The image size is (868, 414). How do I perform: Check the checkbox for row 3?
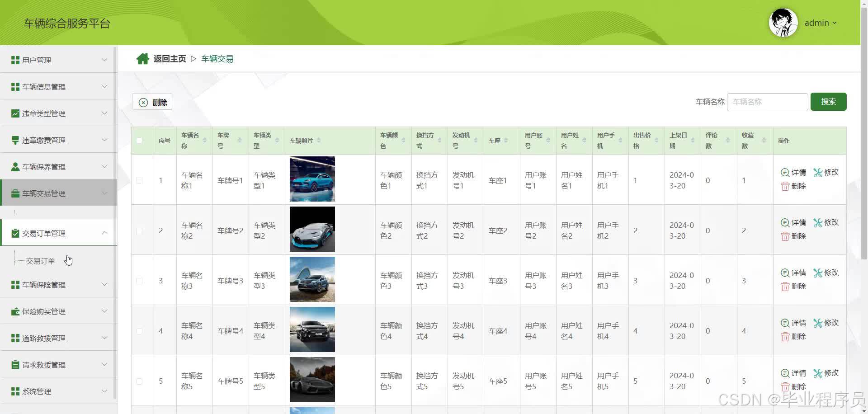[x=139, y=281]
